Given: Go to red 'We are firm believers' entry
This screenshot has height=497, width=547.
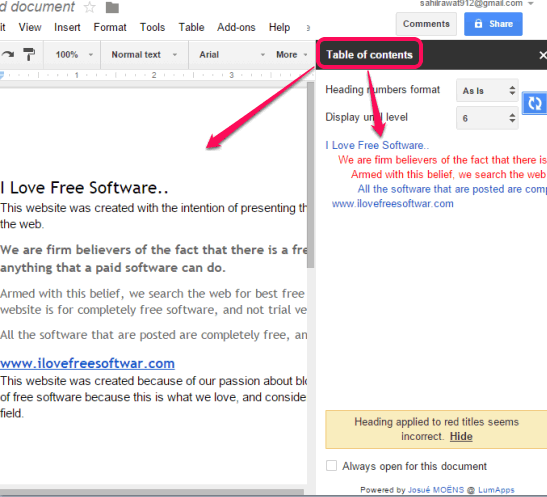Looking at the screenshot, I should click(442, 160).
